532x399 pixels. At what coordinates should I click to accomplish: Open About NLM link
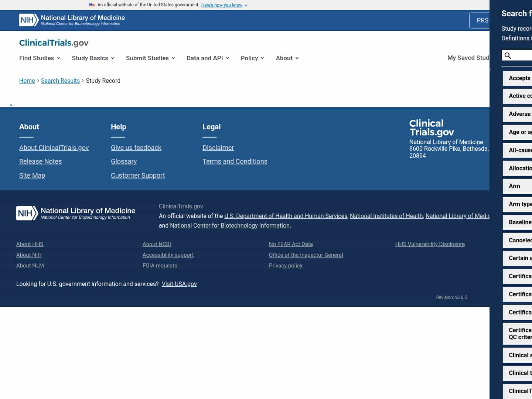[30, 266]
